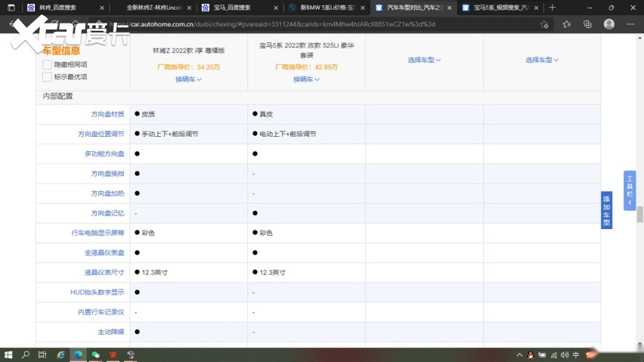
Task: Open 多功能方向盘 parameter link
Action: (104, 153)
